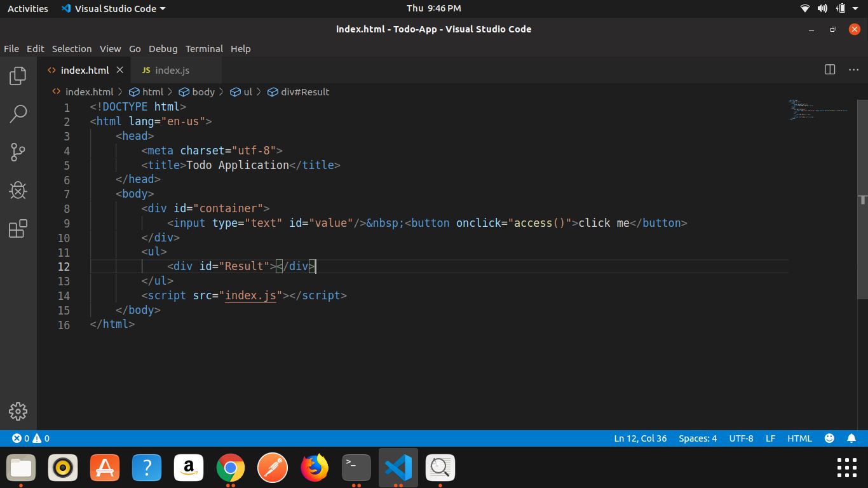Image resolution: width=868 pixels, height=488 pixels.
Task: Click the index.html breadcrumb
Action: tap(83, 92)
